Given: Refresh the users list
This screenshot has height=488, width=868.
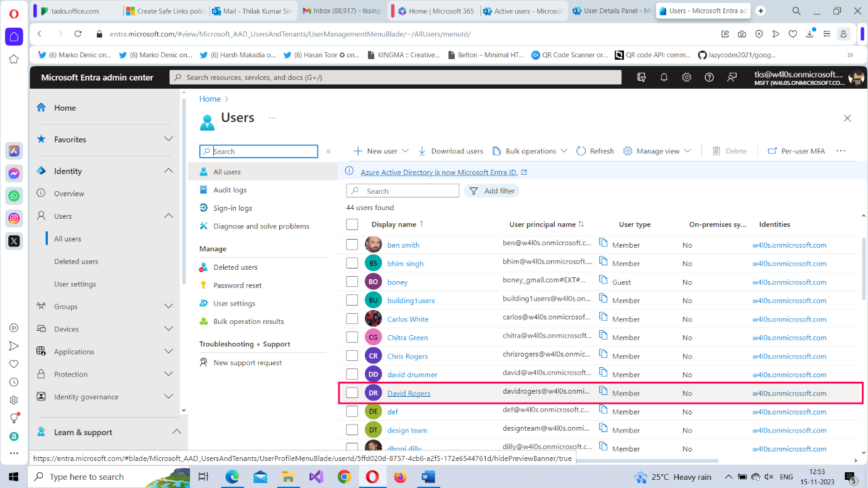Looking at the screenshot, I should 594,150.
